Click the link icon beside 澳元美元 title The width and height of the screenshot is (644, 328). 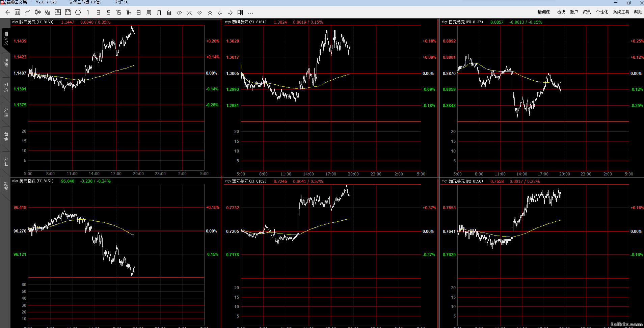tap(228, 182)
